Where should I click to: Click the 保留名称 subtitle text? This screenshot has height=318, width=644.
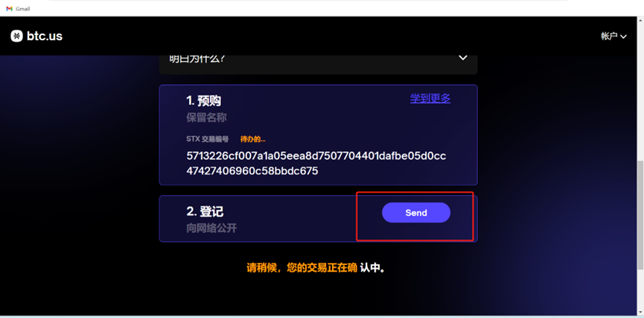pos(206,118)
